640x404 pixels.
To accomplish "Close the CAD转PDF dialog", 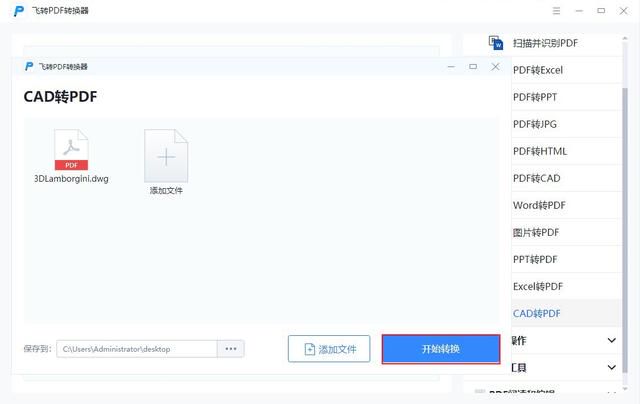I will coord(495,67).
